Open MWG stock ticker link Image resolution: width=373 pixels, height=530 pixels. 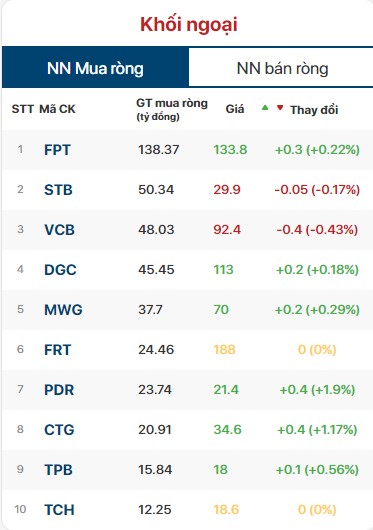pyautogui.click(x=63, y=310)
